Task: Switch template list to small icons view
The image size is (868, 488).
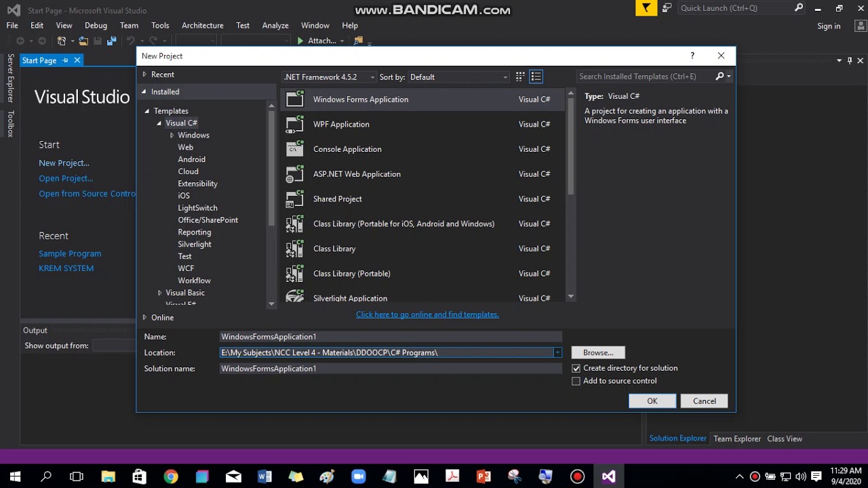Action: (520, 77)
